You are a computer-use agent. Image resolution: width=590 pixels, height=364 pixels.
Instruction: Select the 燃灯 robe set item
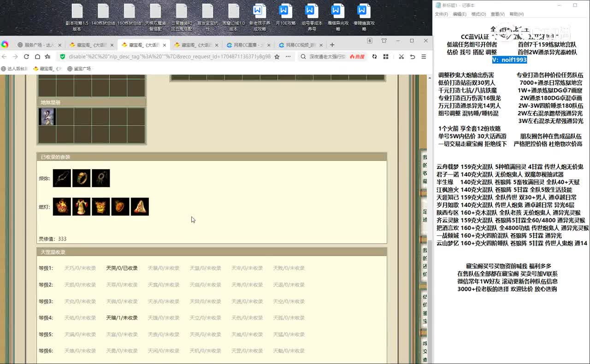(81, 207)
